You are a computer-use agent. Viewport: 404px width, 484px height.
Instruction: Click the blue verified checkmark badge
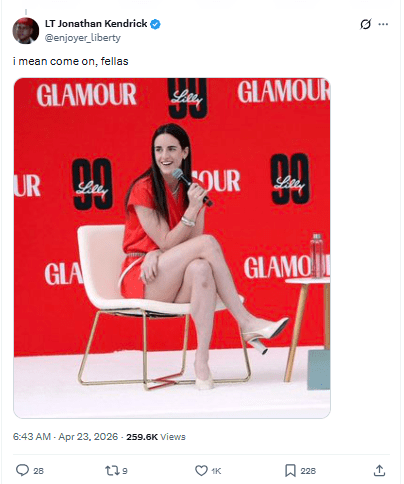point(155,24)
